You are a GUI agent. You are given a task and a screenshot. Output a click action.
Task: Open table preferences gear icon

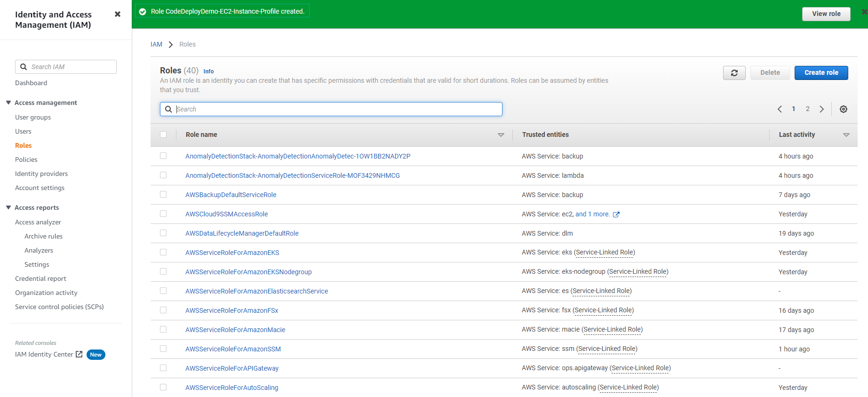[x=844, y=109]
